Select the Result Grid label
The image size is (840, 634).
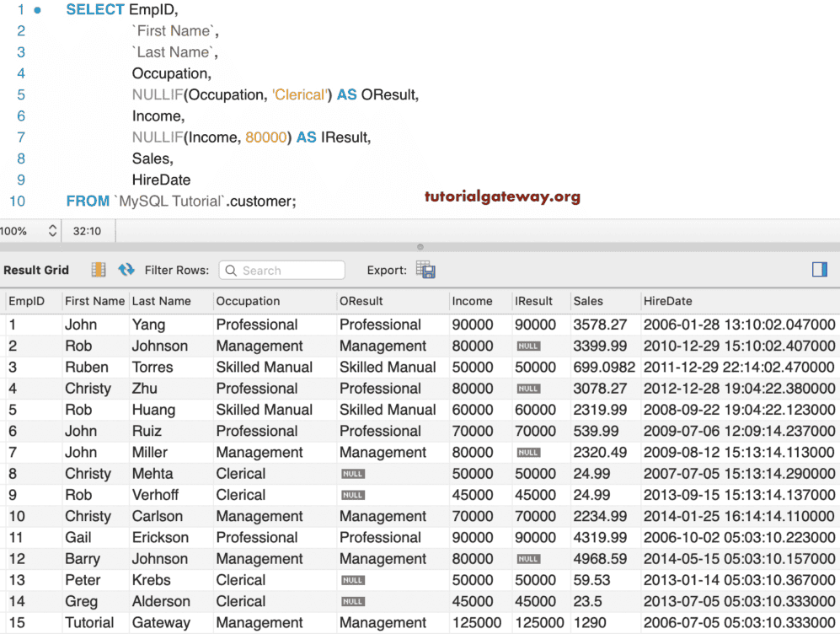(36, 270)
